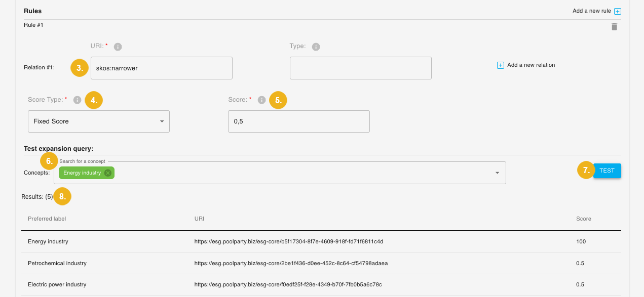
Task: Select the Petrochemical industry result row
Action: tap(57, 264)
